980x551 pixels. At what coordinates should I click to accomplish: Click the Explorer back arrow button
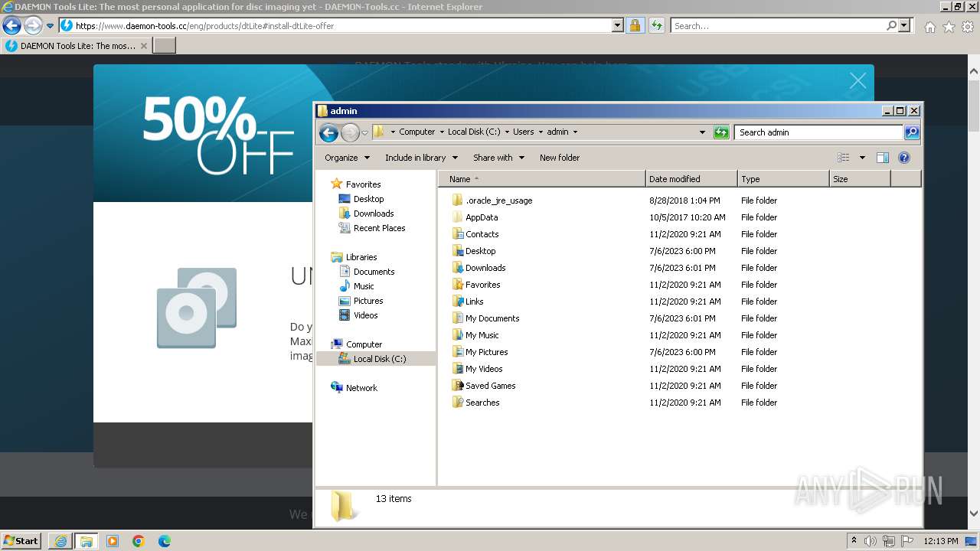(x=328, y=132)
